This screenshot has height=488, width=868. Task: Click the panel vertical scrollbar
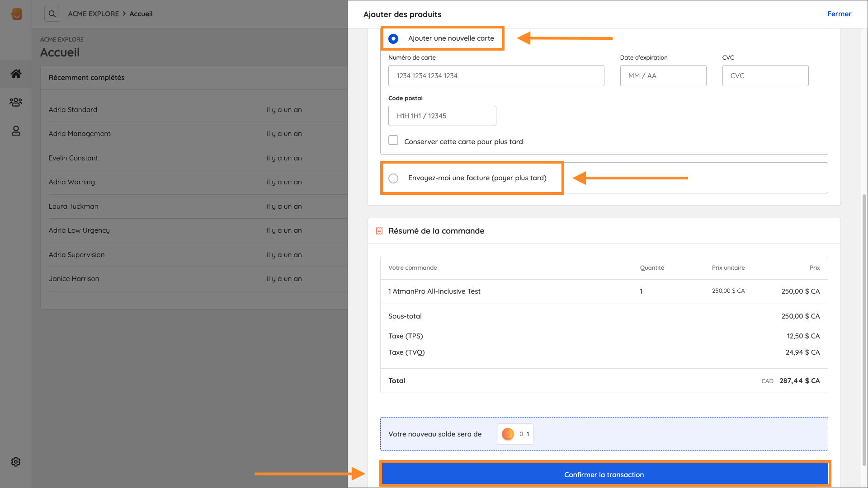coord(864,330)
